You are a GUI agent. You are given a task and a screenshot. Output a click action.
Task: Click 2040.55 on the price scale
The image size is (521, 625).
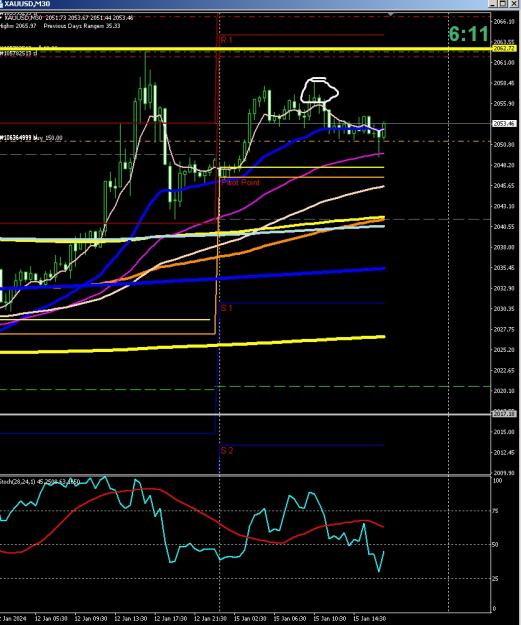pos(504,226)
